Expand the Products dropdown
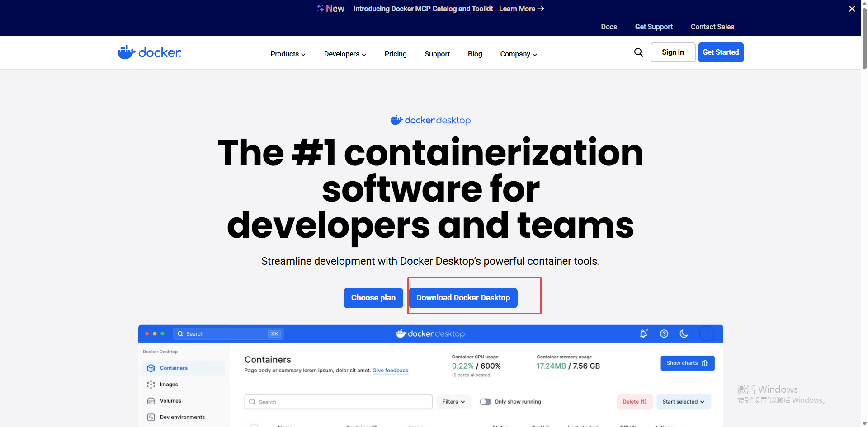Viewport: 868px width, 427px height. [288, 54]
